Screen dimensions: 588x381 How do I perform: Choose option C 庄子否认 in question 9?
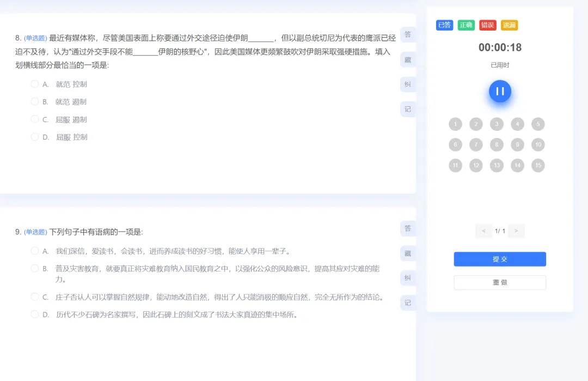34,297
